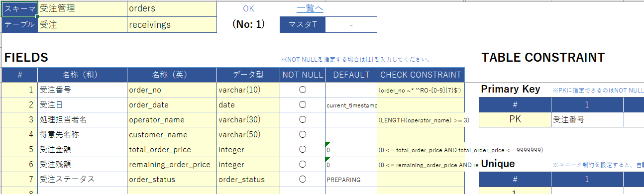Viewport: 644px width, 194px height.
Task: Click the NOT NULL column header
Action: click(x=303, y=75)
